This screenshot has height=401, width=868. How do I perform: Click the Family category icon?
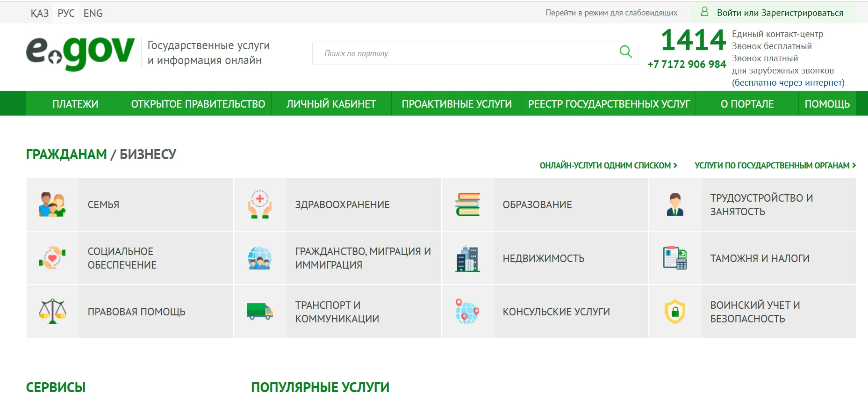[x=52, y=204]
